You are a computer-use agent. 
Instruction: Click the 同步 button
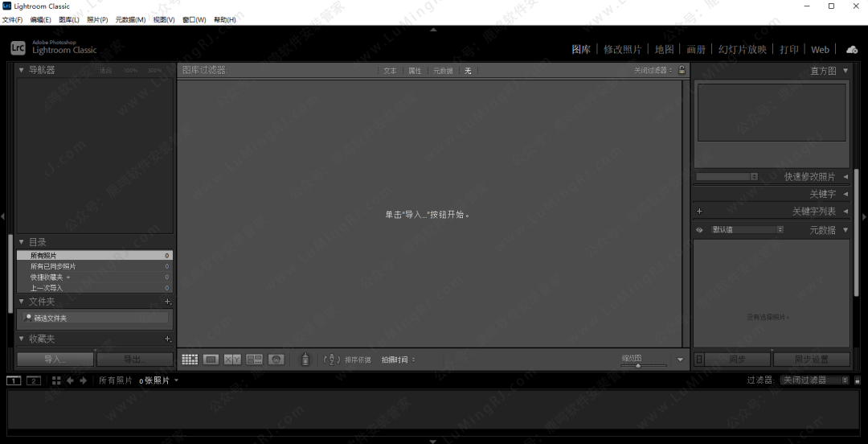[737, 360]
